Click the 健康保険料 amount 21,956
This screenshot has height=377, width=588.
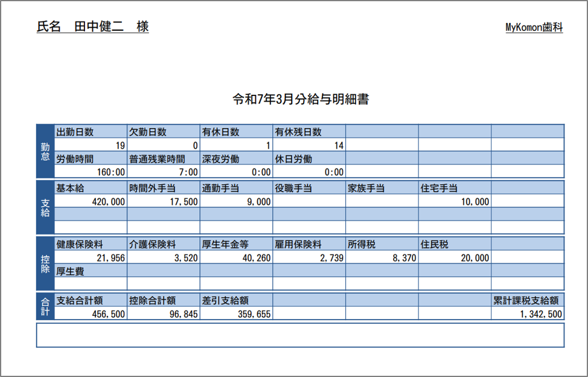(110, 258)
